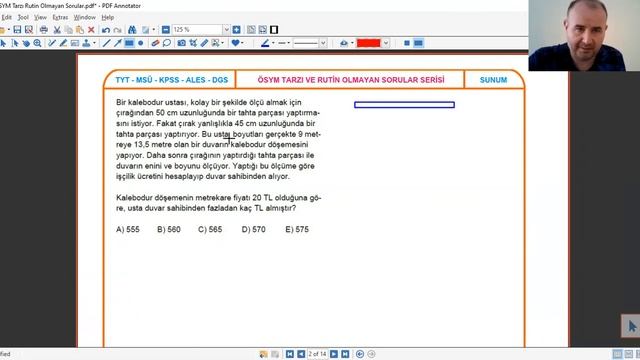Viewport: 640px width, 360px height.
Task: Save the document with the floppy disk icon
Action: pos(17,30)
